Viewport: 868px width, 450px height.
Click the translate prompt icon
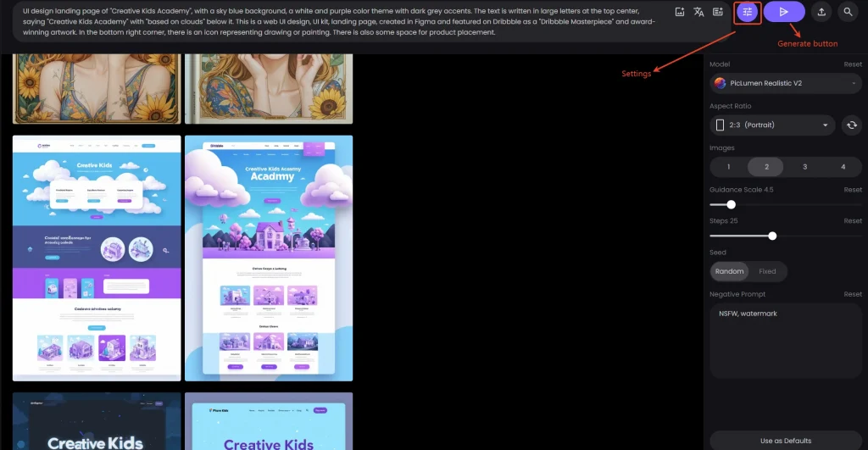tap(698, 12)
